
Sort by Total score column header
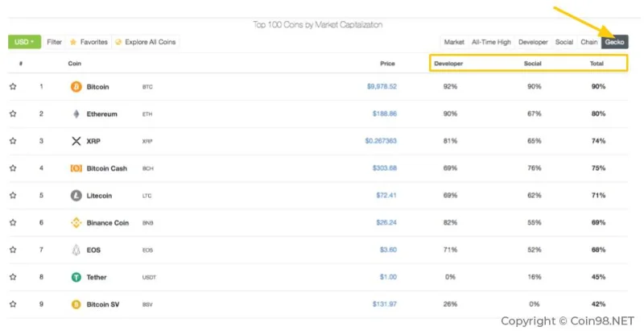click(597, 64)
